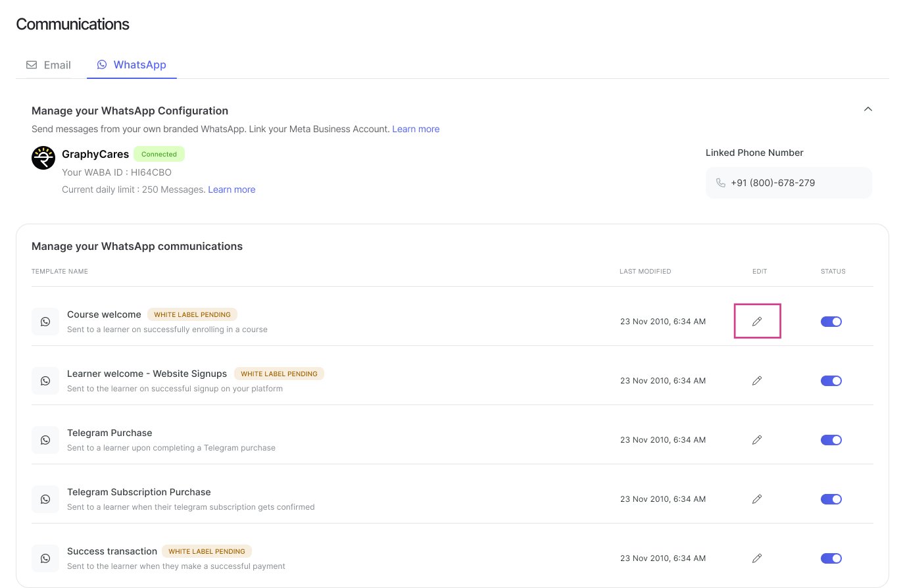Click WhatsApp icon beside Telegram Purchase
The height and width of the screenshot is (588, 905).
pos(45,440)
